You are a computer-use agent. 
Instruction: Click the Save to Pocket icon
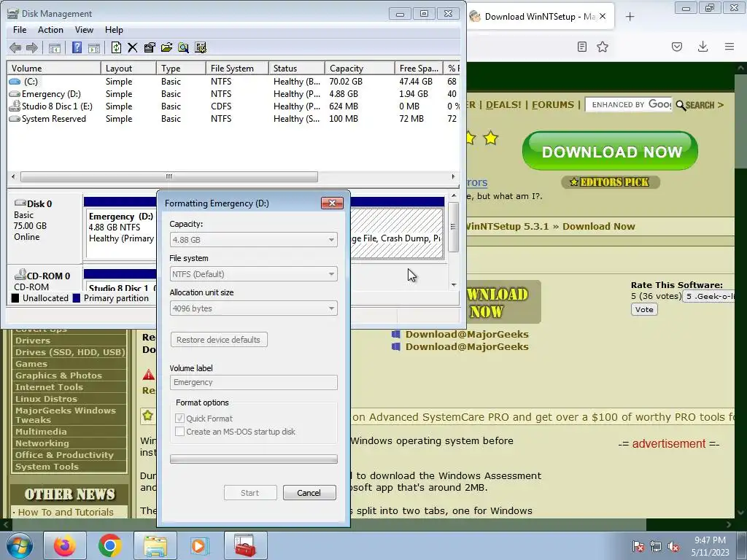[677, 47]
